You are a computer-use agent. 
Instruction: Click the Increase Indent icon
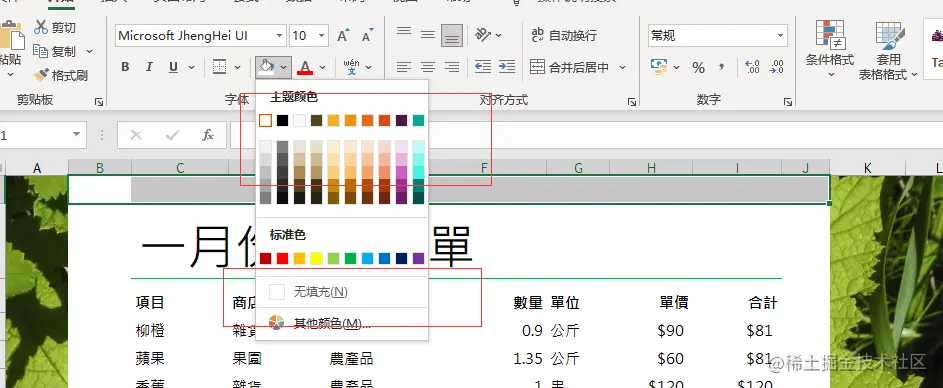point(507,67)
